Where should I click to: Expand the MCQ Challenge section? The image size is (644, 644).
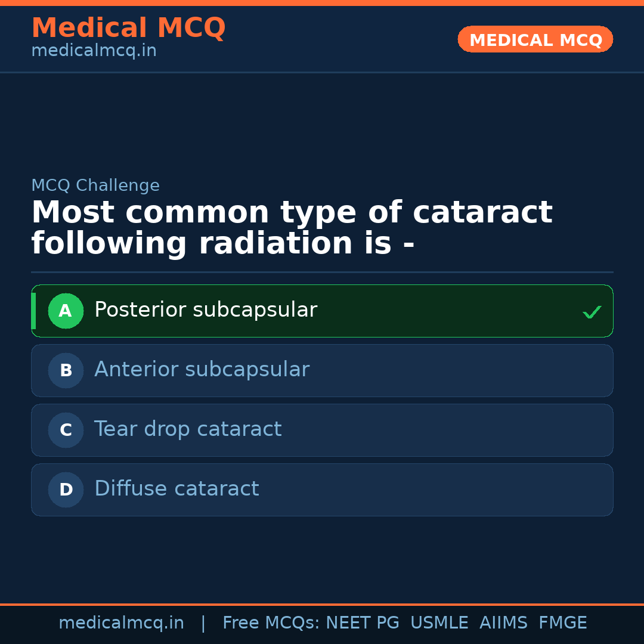(95, 185)
